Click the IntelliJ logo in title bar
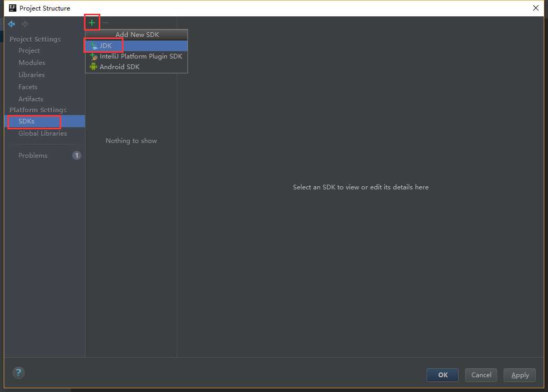The height and width of the screenshot is (392, 548). [x=13, y=8]
